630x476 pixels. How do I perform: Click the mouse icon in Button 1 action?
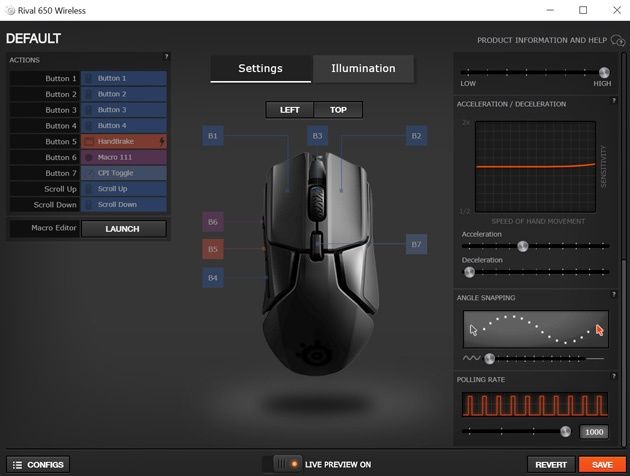[89, 78]
